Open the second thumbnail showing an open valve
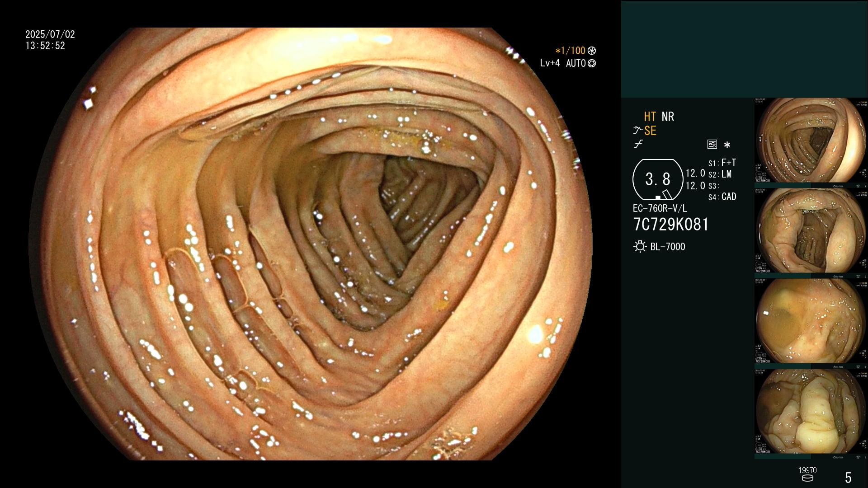This screenshot has width=868, height=488. coord(811,231)
